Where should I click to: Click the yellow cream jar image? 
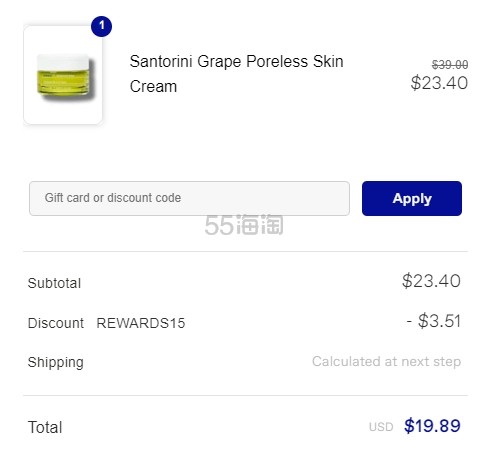tap(65, 76)
